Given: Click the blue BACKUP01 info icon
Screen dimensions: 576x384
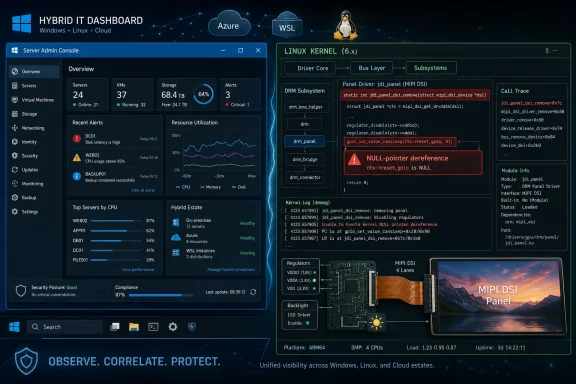Looking at the screenshot, I should [77, 176].
